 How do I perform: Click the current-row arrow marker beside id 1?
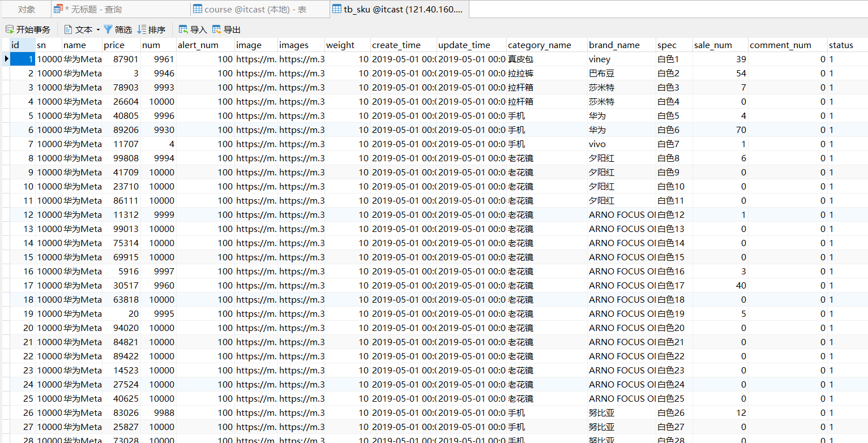point(6,59)
